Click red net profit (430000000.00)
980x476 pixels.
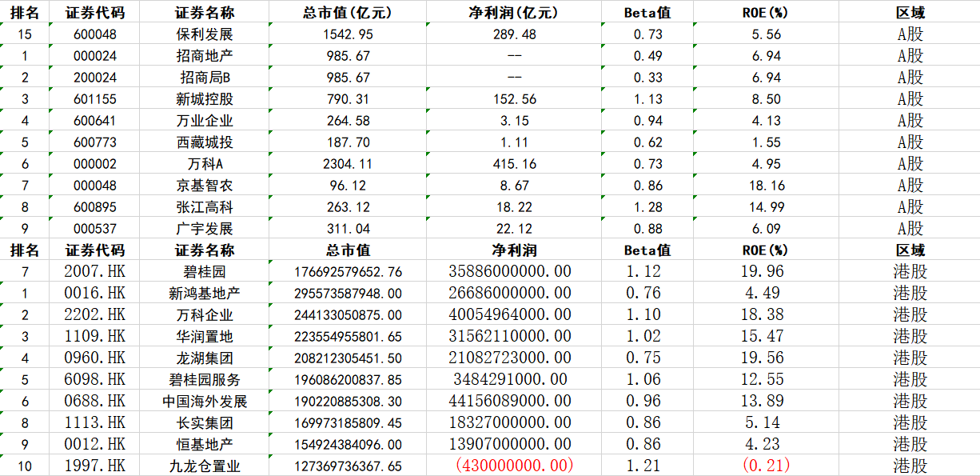pyautogui.click(x=514, y=466)
